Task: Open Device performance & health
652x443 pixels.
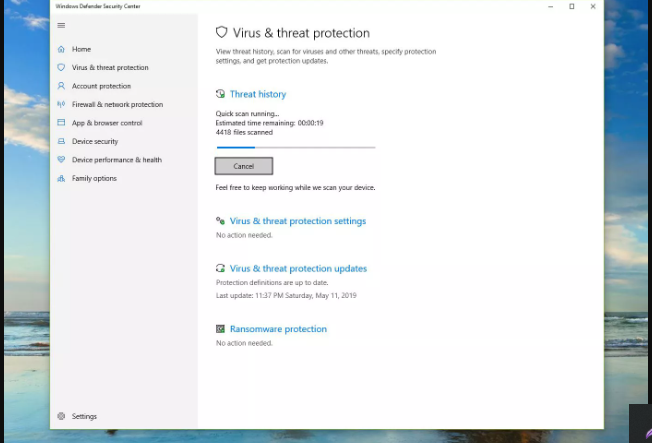Action: coord(117,160)
